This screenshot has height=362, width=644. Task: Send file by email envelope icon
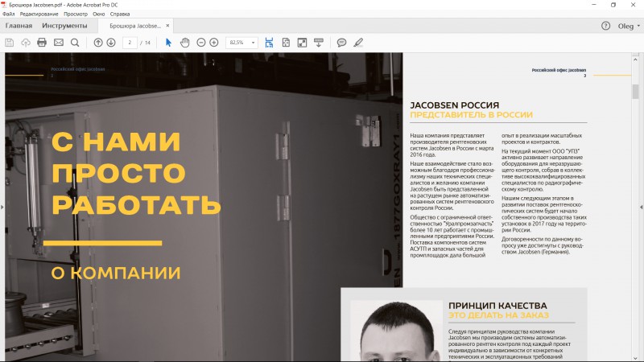(x=59, y=43)
